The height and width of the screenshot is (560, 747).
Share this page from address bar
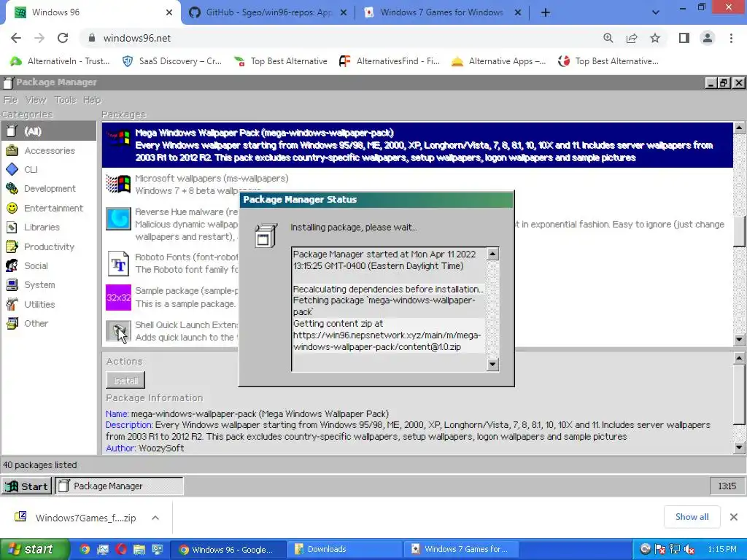point(632,38)
